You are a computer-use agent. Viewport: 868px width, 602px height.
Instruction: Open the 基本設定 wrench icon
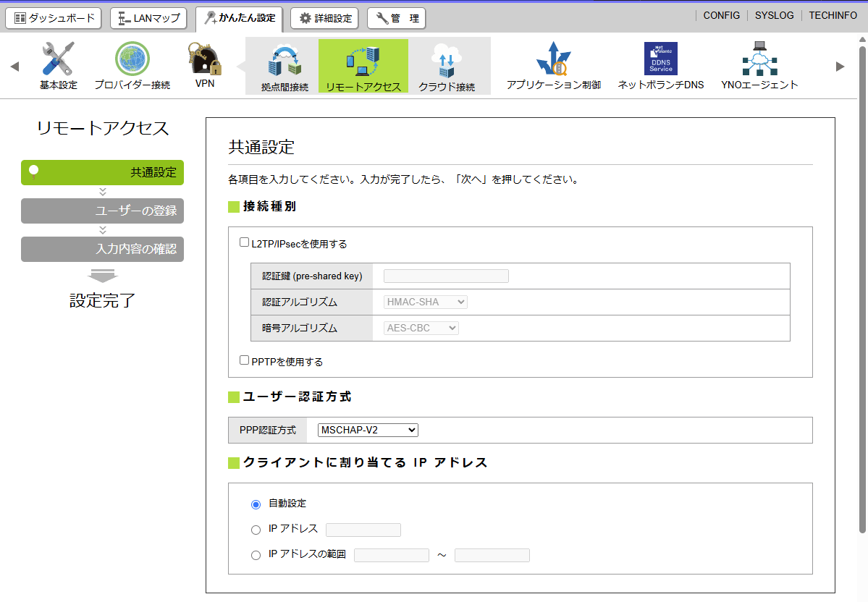coord(58,65)
